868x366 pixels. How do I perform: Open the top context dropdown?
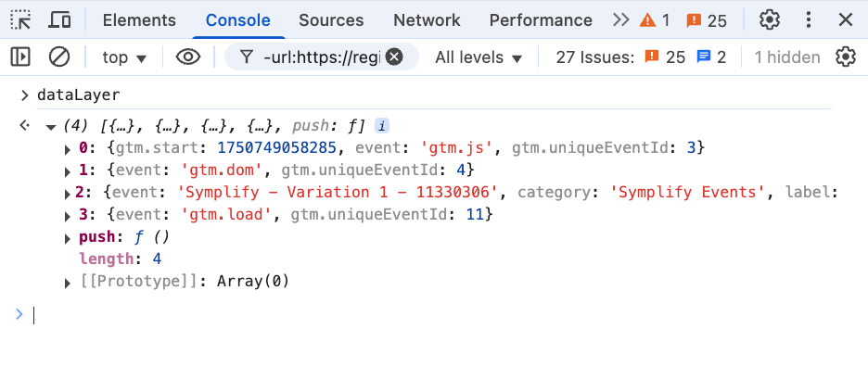coord(124,57)
